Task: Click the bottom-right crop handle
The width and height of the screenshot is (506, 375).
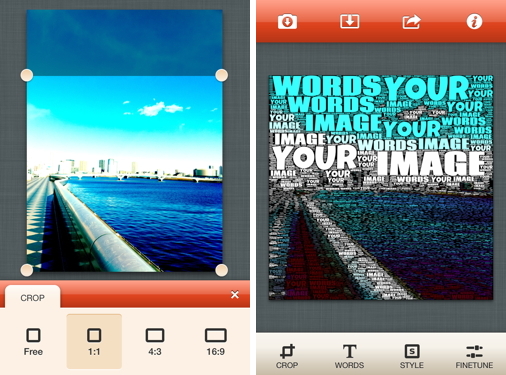Action: tap(222, 270)
